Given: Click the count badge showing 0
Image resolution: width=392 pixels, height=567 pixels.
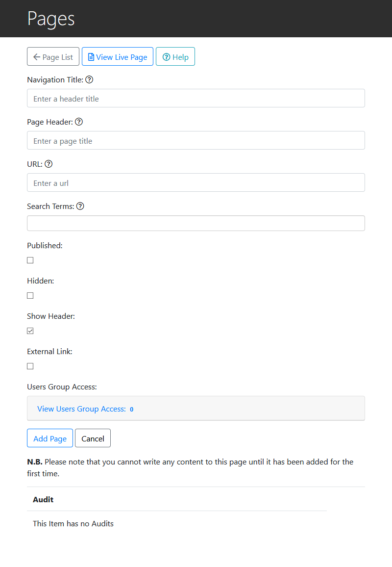Looking at the screenshot, I should point(131,409).
